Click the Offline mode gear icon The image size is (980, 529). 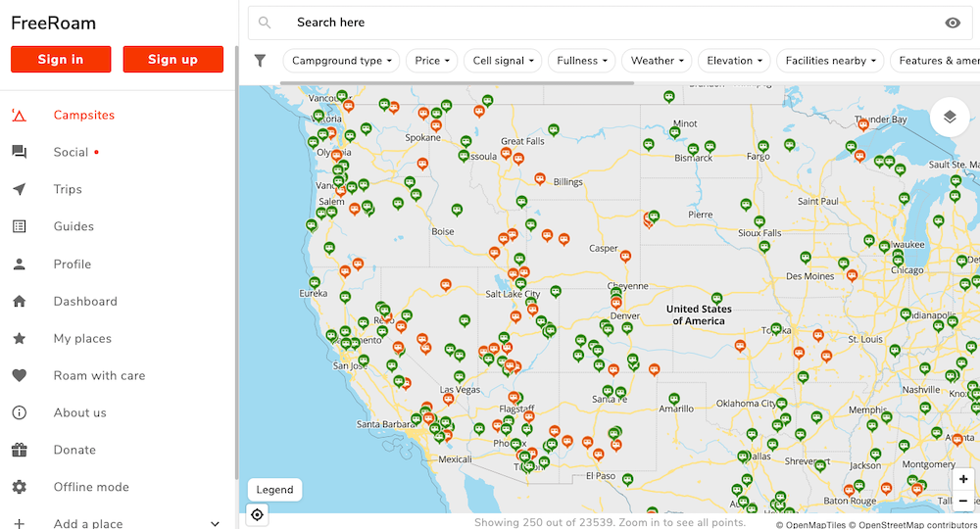tap(20, 487)
